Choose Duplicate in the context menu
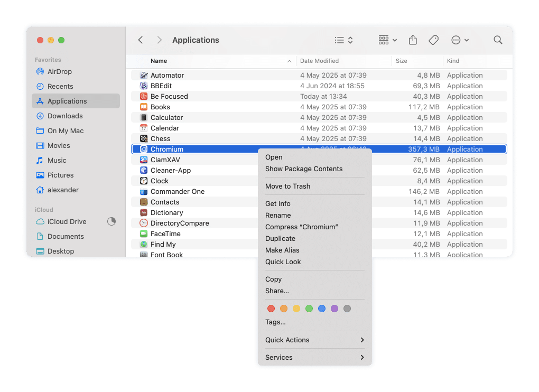This screenshot has width=539, height=392. point(314,238)
